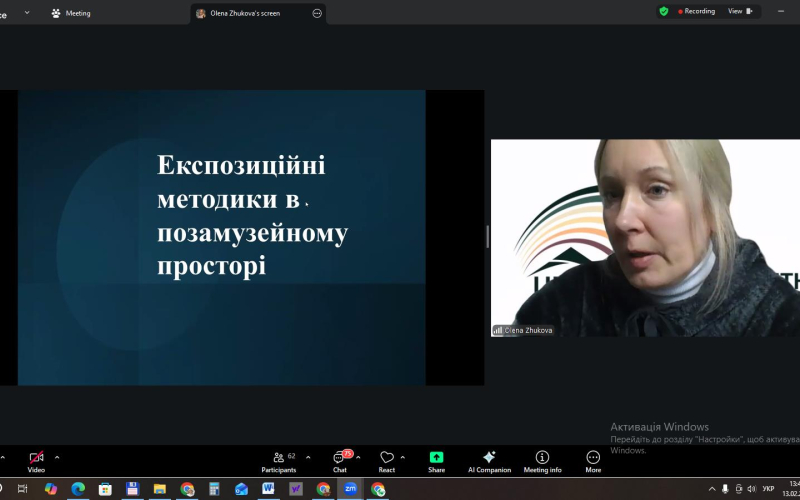The width and height of the screenshot is (800, 500).
Task: Open volume control in system tray
Action: [751, 489]
